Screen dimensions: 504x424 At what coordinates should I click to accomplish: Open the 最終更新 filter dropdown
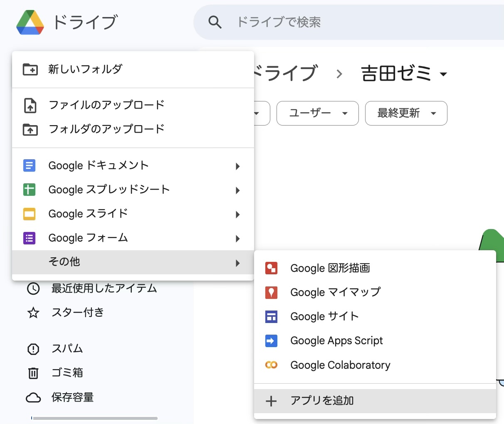406,113
